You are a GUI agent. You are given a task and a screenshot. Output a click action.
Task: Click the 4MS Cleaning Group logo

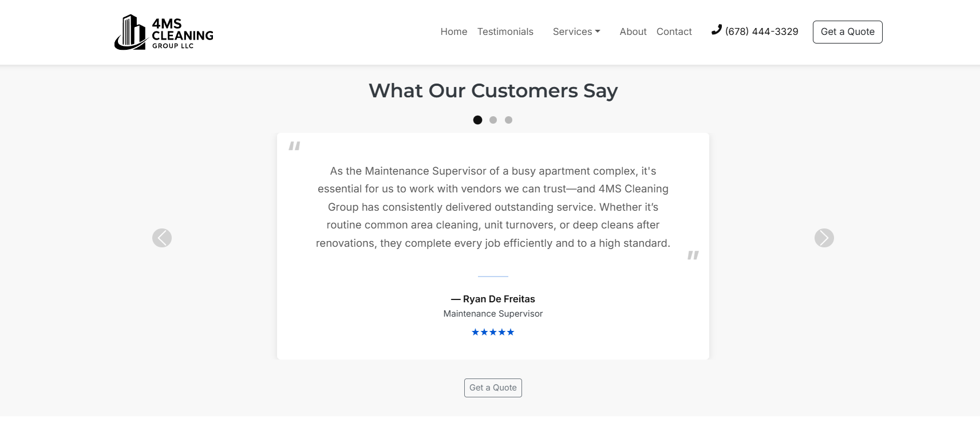[163, 32]
